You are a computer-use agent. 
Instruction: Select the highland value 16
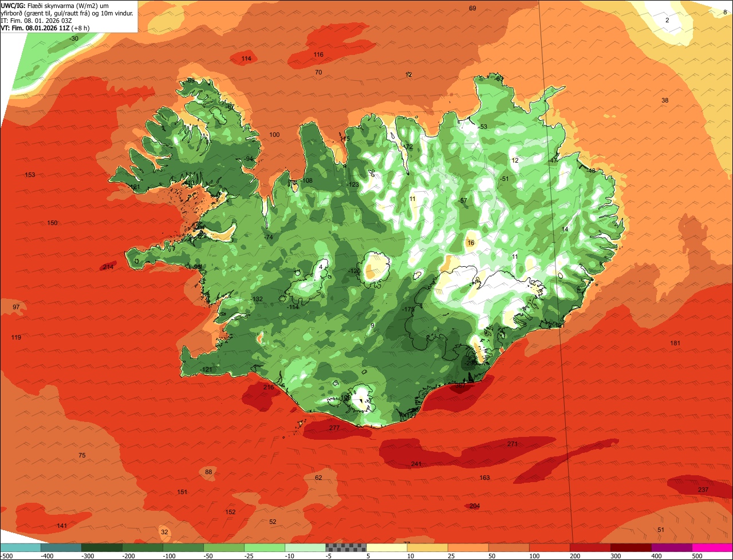point(471,243)
